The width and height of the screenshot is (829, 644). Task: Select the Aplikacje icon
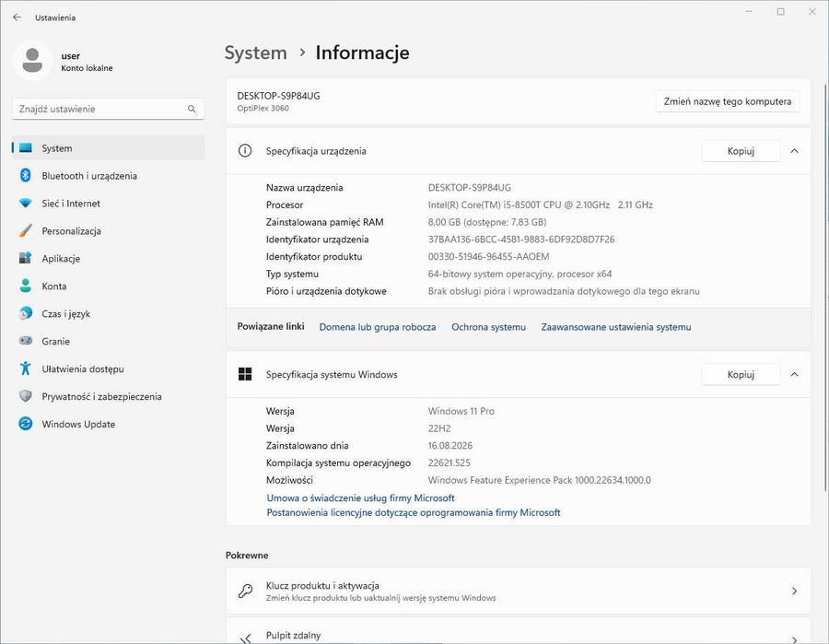coord(26,258)
